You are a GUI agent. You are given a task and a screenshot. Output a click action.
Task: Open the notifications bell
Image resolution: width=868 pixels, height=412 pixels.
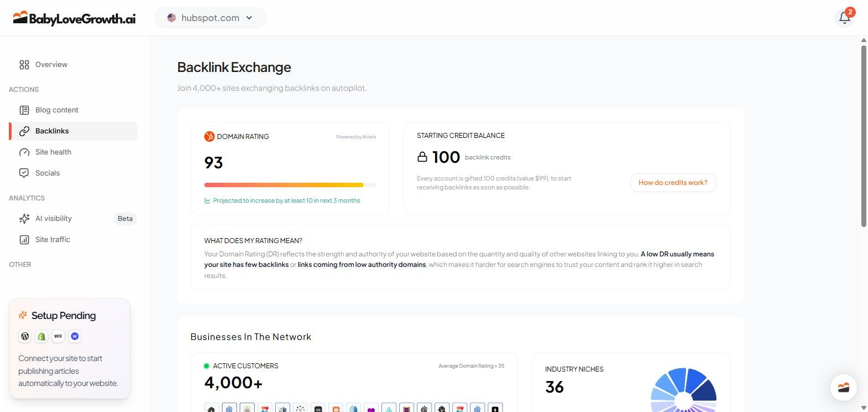tap(845, 18)
